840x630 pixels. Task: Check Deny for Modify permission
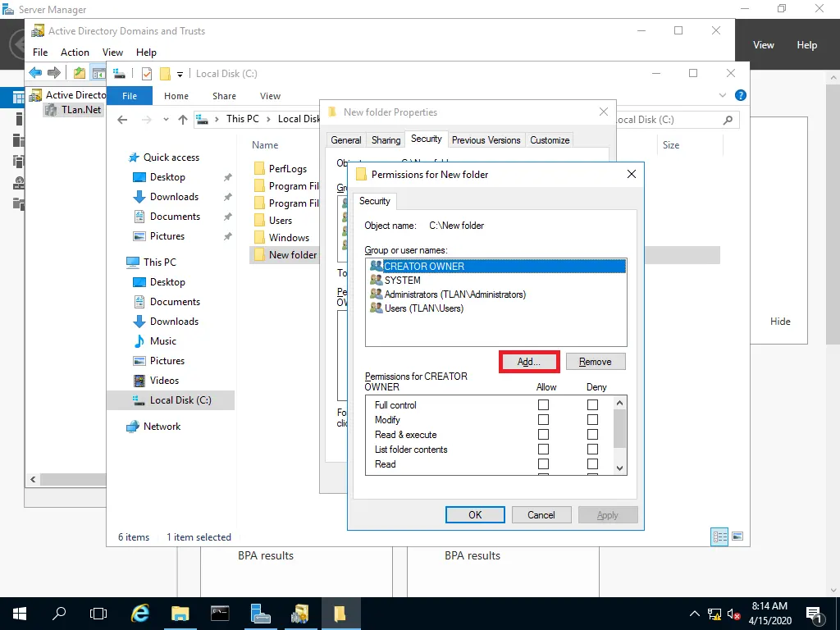pos(592,419)
